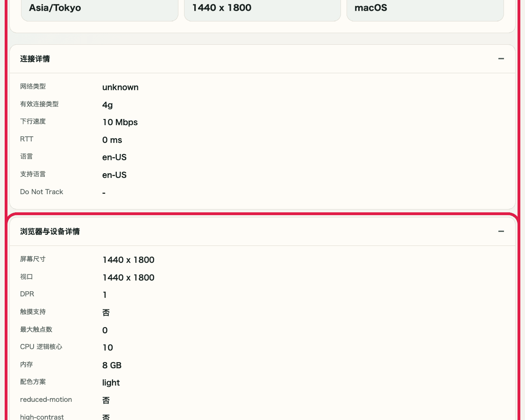Screen dimensions: 525x420
Task: Click the 屏幕尺寸 row value
Action: [x=128, y=260]
